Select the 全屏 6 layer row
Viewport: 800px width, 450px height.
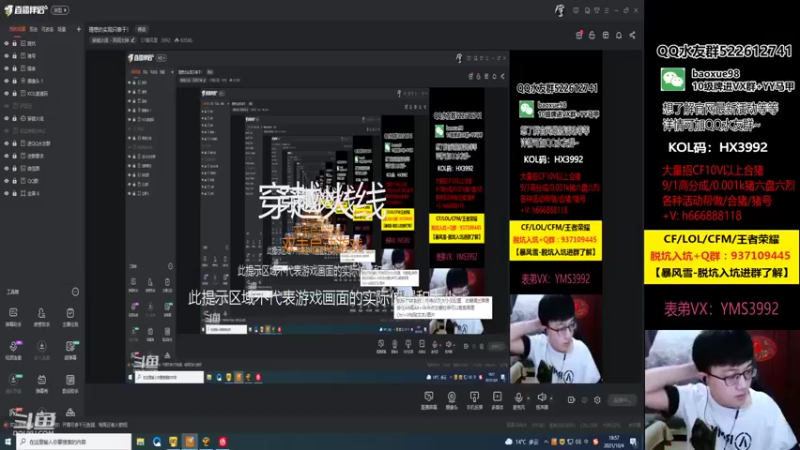click(x=42, y=193)
